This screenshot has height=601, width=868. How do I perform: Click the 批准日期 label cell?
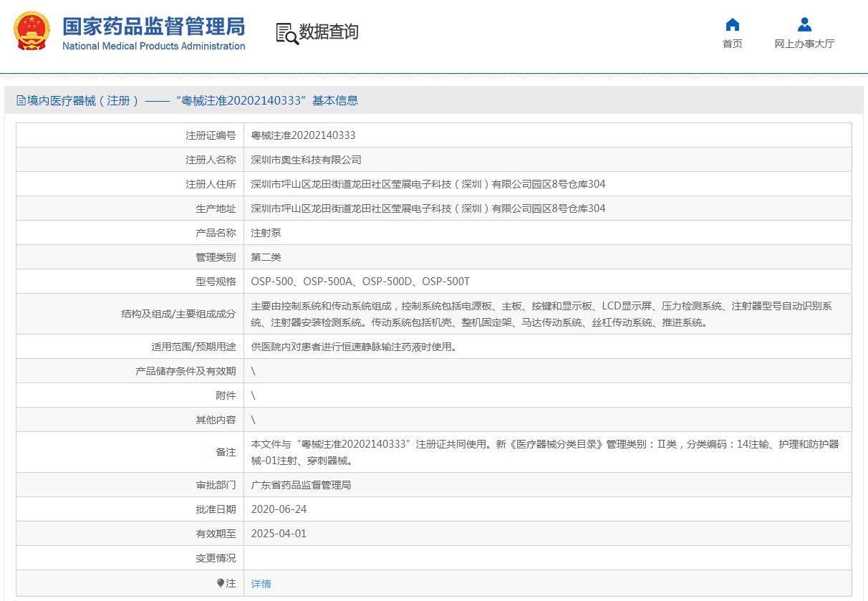coord(130,509)
